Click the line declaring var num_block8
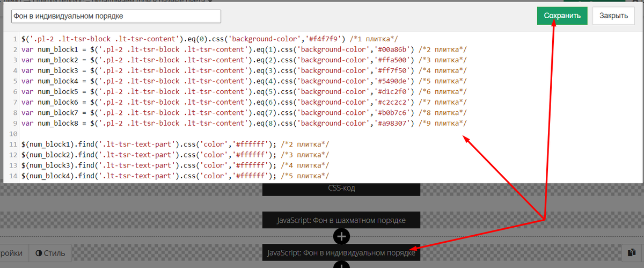This screenshot has width=644, height=268. coord(244,124)
